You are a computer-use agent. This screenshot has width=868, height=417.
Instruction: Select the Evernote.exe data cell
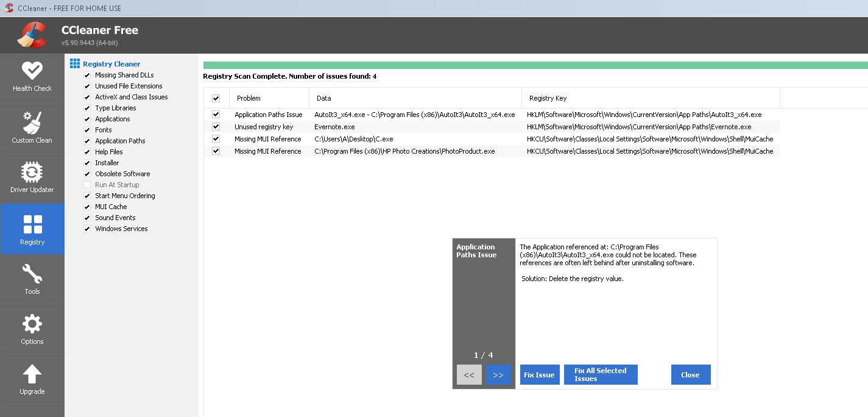click(334, 127)
